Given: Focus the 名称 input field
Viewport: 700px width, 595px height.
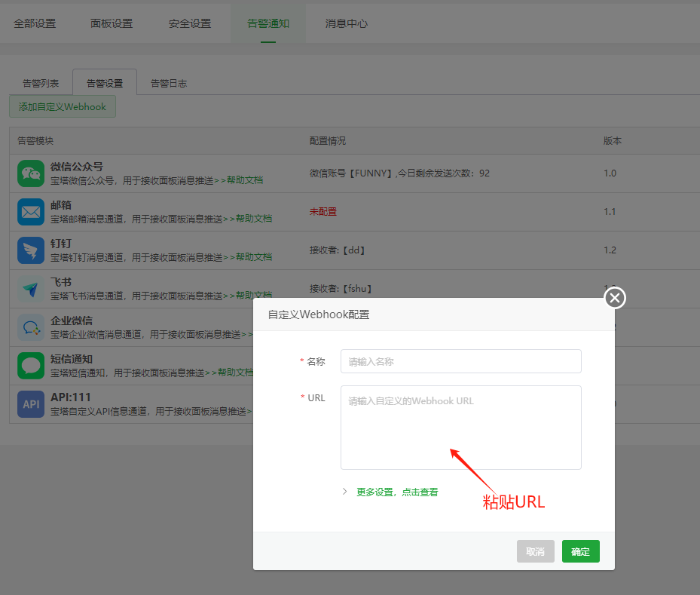Looking at the screenshot, I should (x=460, y=361).
